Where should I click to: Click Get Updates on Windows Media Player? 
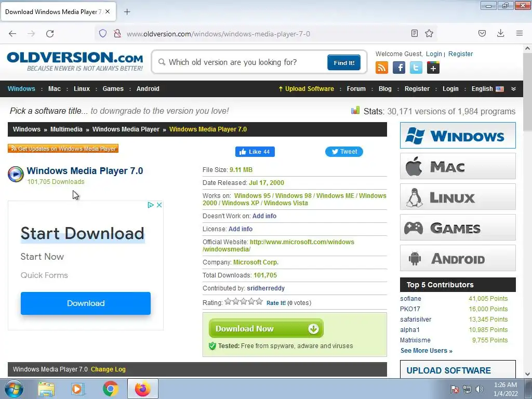click(63, 149)
